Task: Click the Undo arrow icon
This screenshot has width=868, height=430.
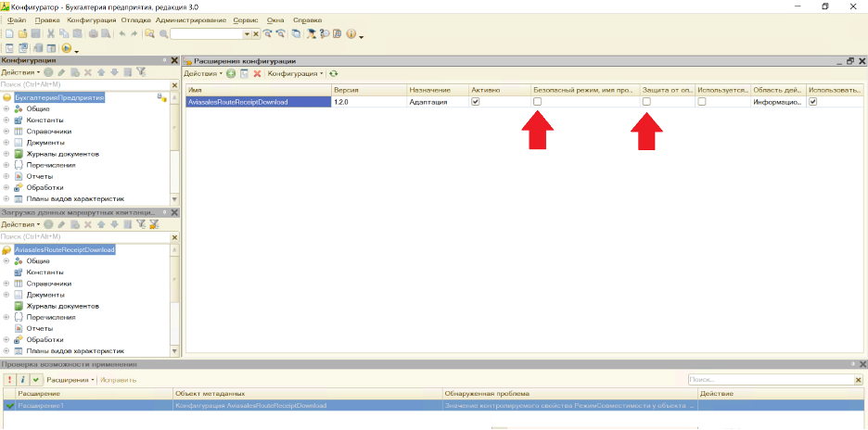Action: (121, 33)
